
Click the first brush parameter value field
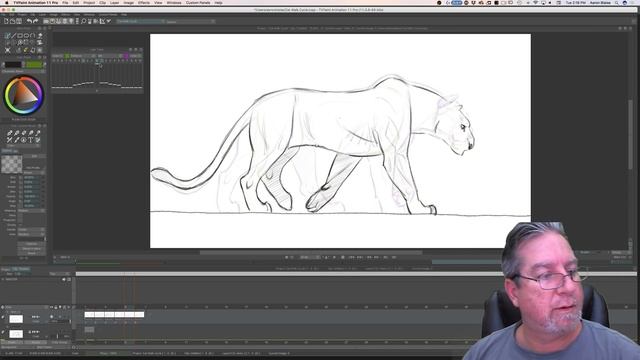32,178
